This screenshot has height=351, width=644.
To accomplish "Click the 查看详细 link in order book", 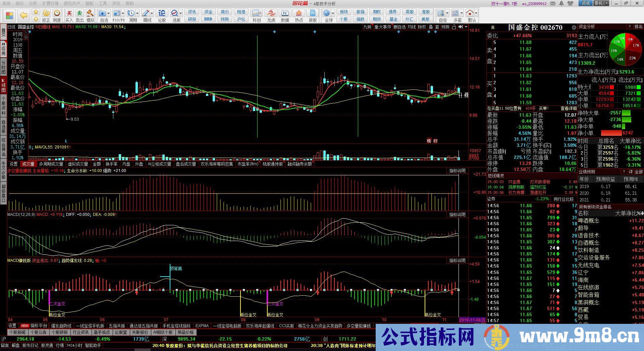I will (x=568, y=108).
